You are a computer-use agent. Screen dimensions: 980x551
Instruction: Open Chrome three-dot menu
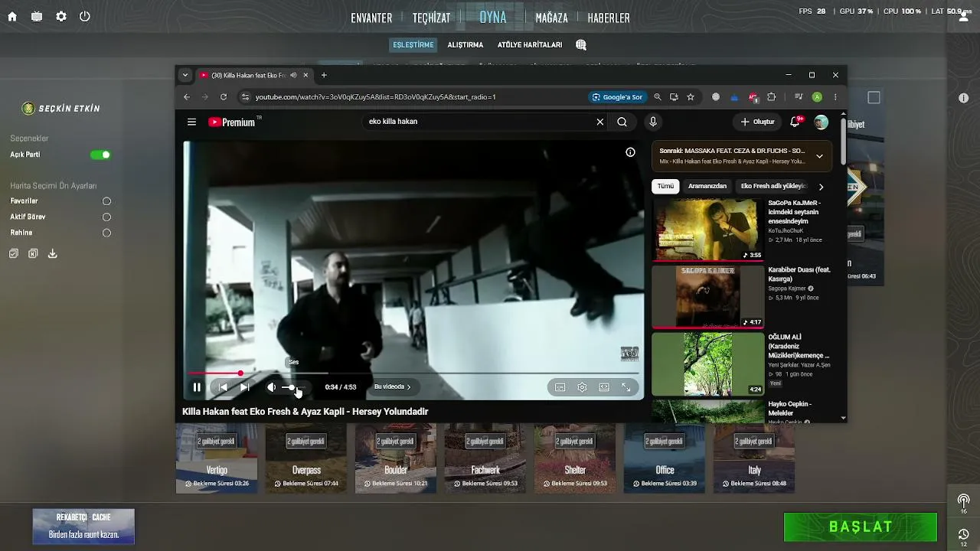[x=835, y=97]
